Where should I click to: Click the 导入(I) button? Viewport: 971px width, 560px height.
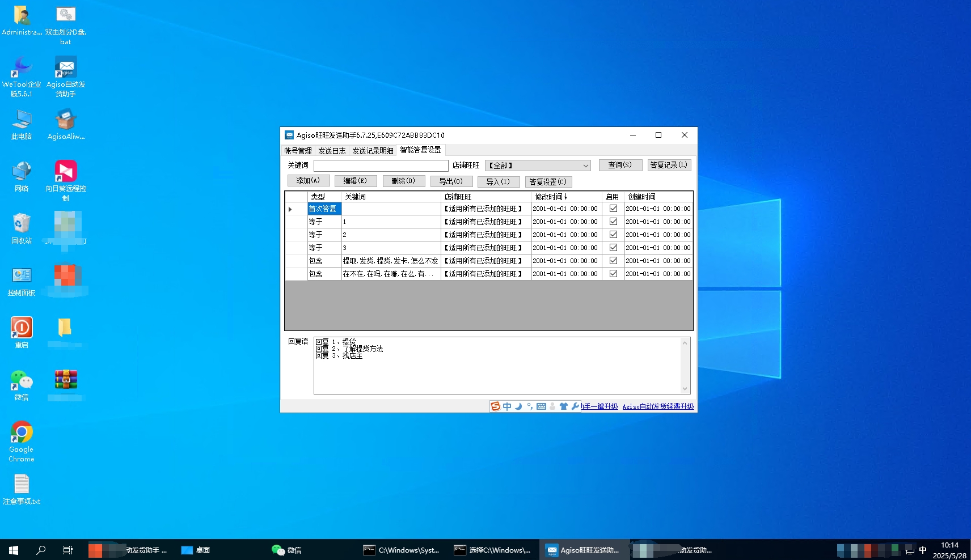(499, 182)
